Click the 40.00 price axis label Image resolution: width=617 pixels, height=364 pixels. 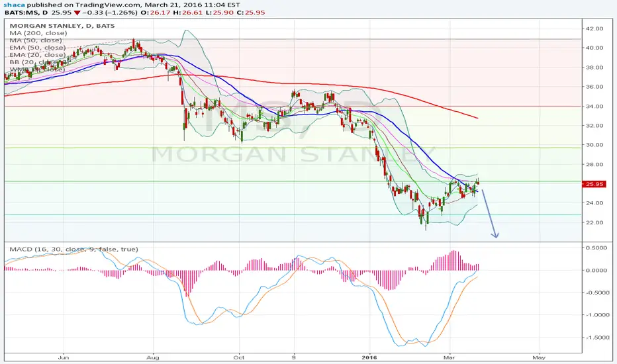pyautogui.click(x=594, y=48)
